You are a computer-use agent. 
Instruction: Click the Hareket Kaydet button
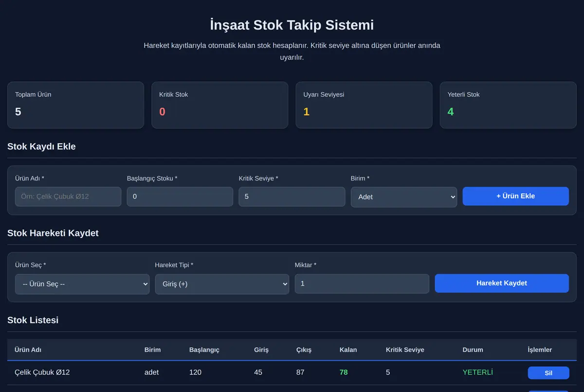pos(502,283)
